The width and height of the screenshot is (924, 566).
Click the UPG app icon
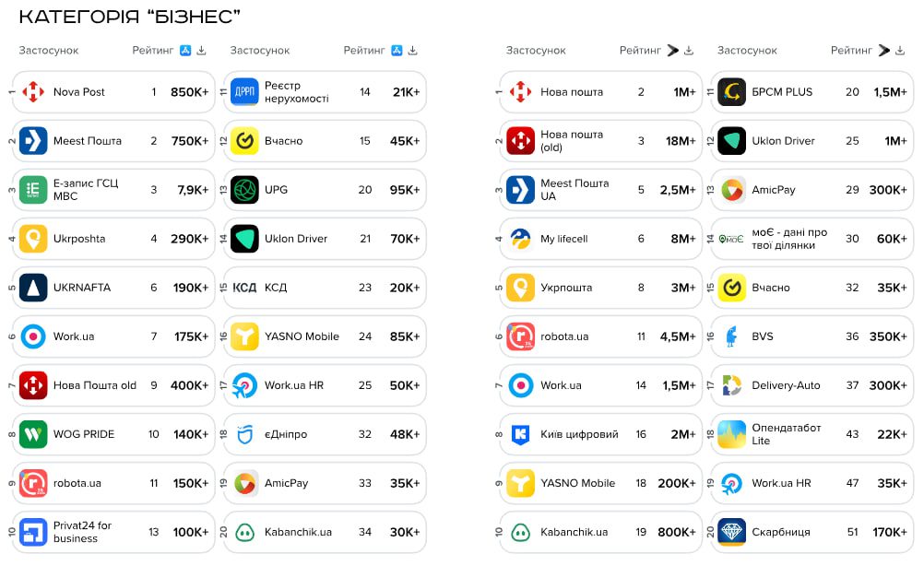click(244, 190)
